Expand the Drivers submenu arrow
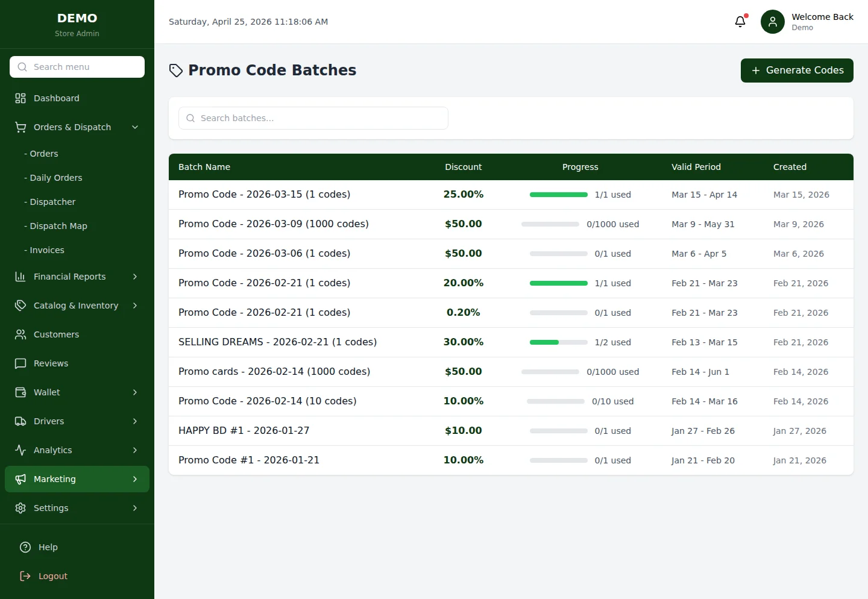This screenshot has height=599, width=868. pos(135,421)
